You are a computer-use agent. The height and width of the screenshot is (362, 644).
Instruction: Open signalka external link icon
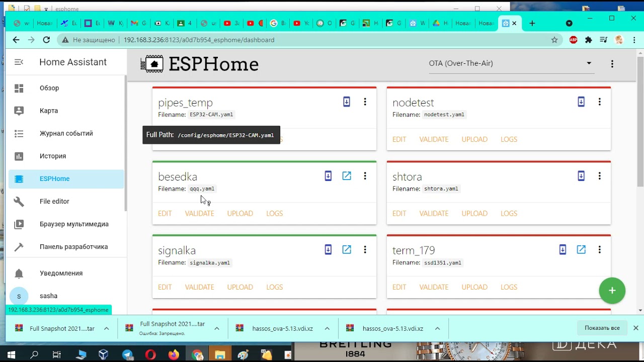(x=347, y=249)
